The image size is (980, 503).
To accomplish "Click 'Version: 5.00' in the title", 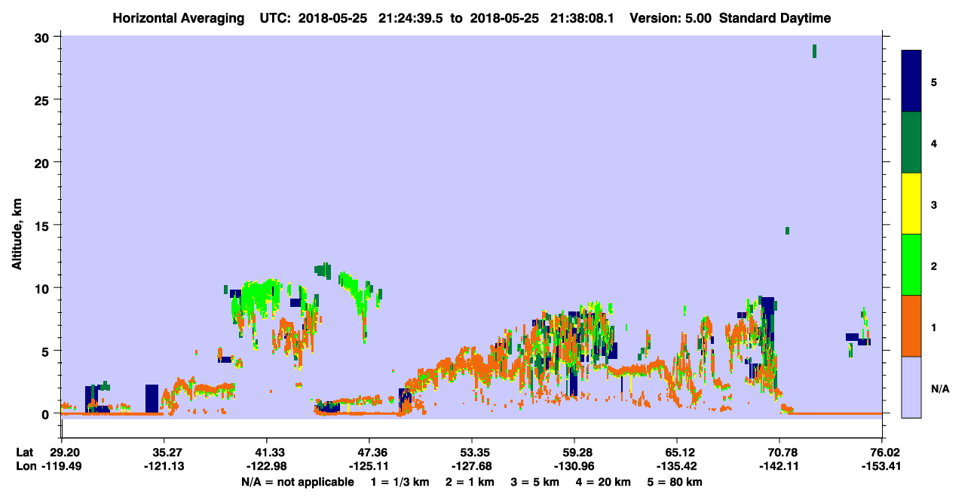I will (x=669, y=18).
